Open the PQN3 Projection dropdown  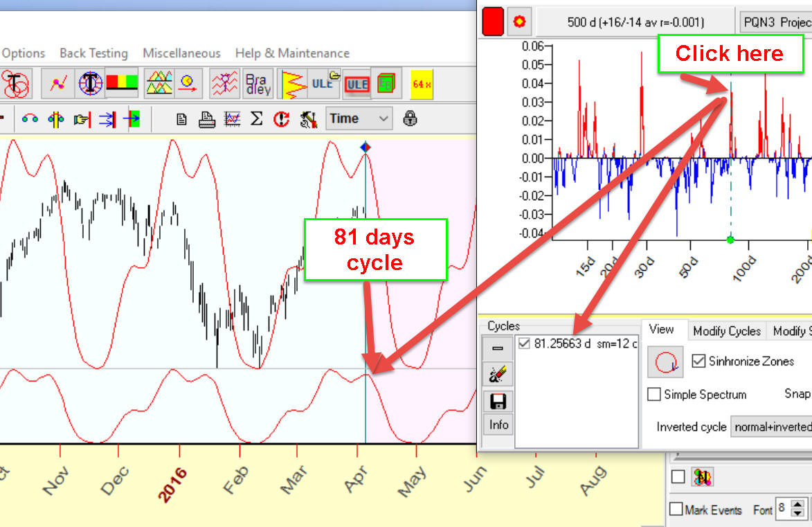(775, 22)
